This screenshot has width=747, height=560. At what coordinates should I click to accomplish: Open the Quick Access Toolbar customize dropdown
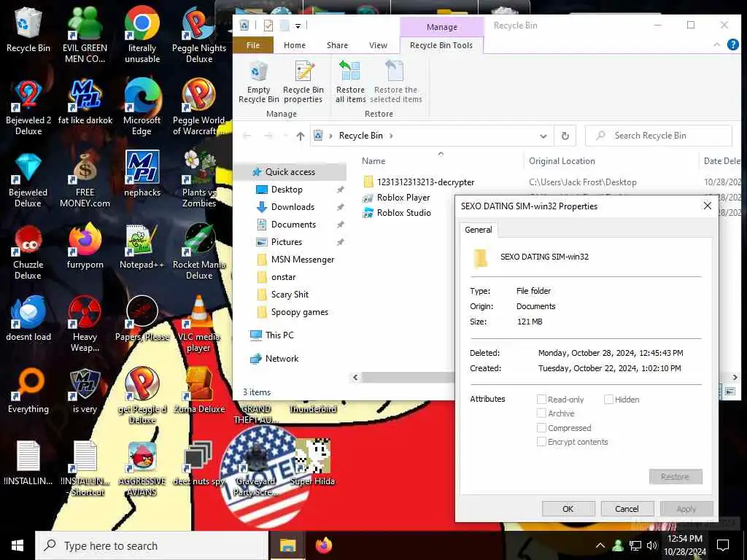tap(298, 26)
